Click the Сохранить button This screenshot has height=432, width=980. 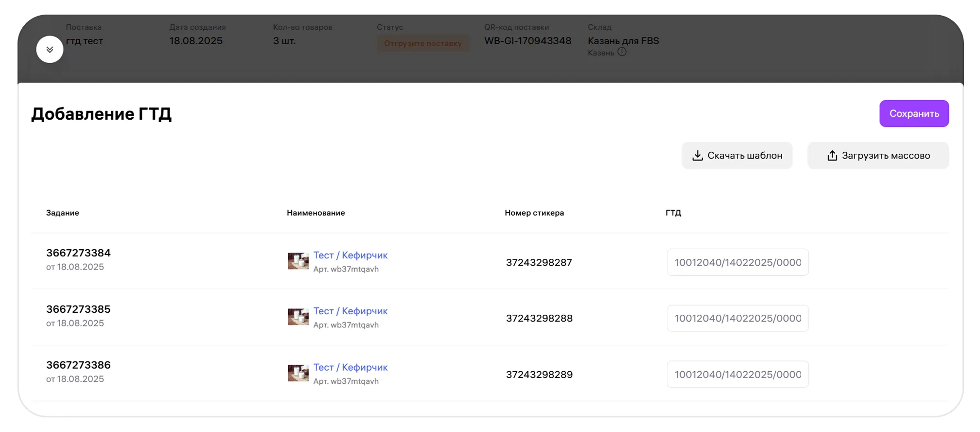coord(913,113)
